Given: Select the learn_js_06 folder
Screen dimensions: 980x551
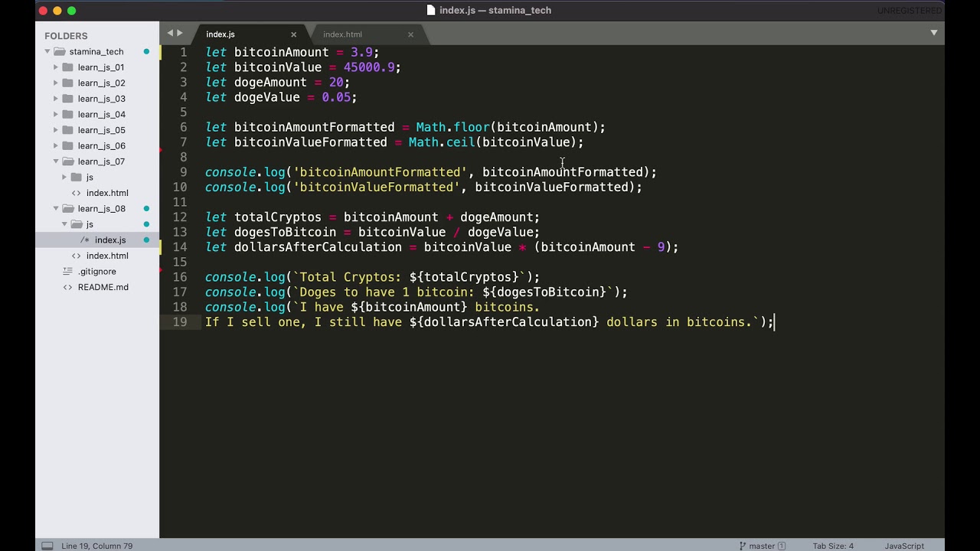Looking at the screenshot, I should click(x=101, y=145).
